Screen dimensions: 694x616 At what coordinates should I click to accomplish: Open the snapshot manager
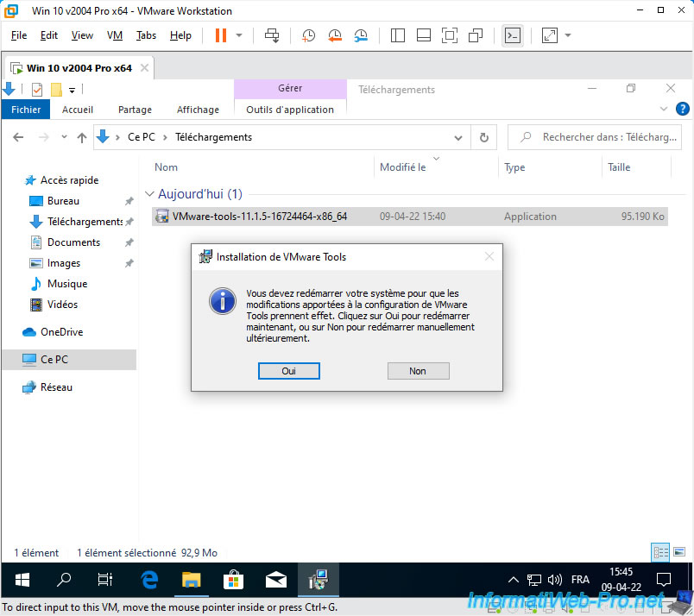(x=361, y=35)
